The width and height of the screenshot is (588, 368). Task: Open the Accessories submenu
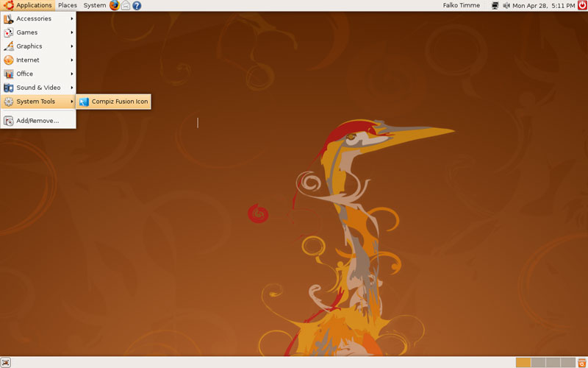38,18
